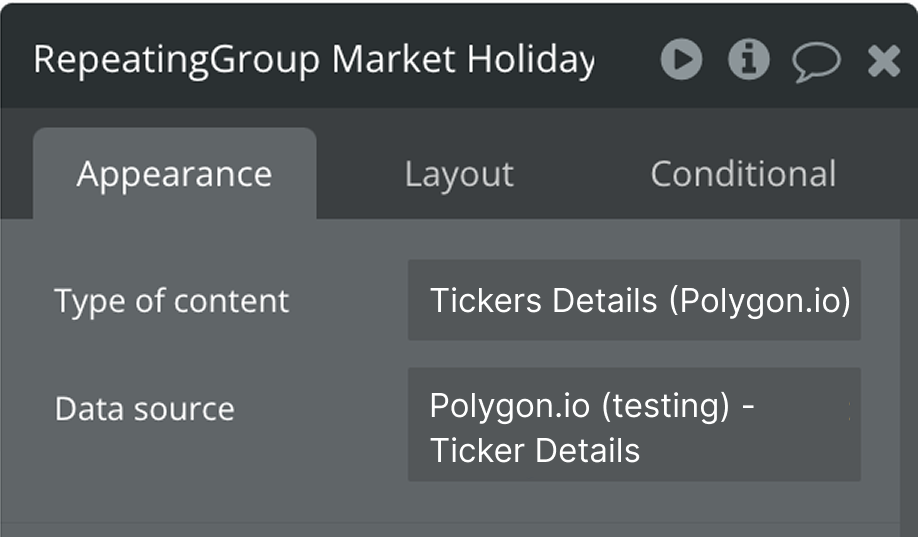Click the divider line under Data source
This screenshot has width=918, height=537.
click(x=459, y=522)
